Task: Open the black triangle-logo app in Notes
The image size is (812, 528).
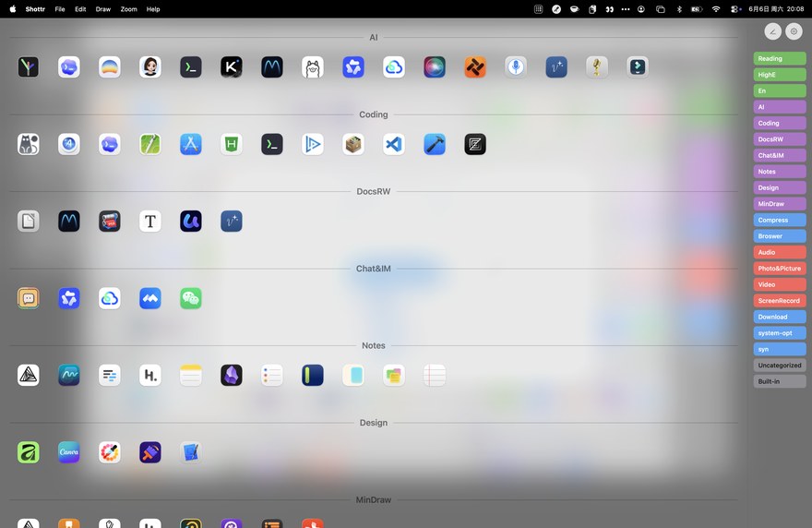Action: (x=28, y=375)
